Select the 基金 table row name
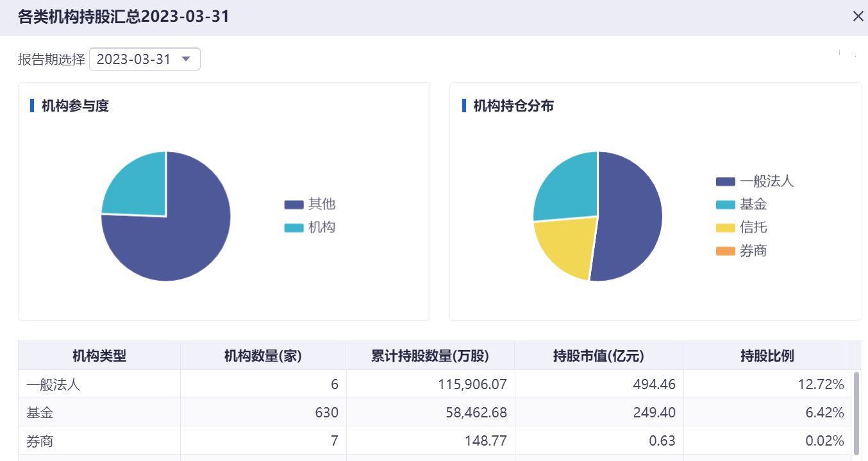 pyautogui.click(x=40, y=413)
